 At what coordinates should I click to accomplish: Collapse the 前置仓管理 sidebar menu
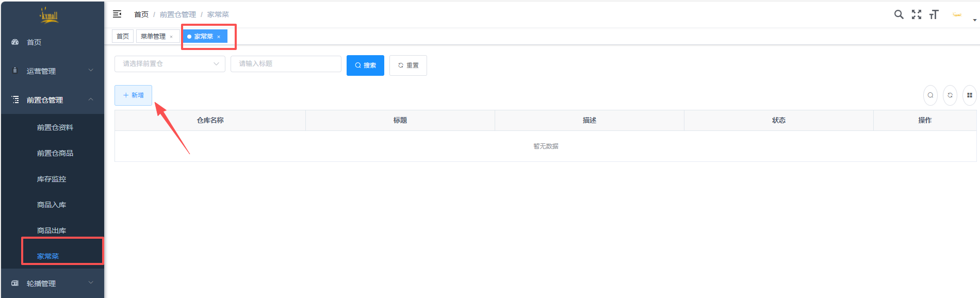click(x=52, y=100)
